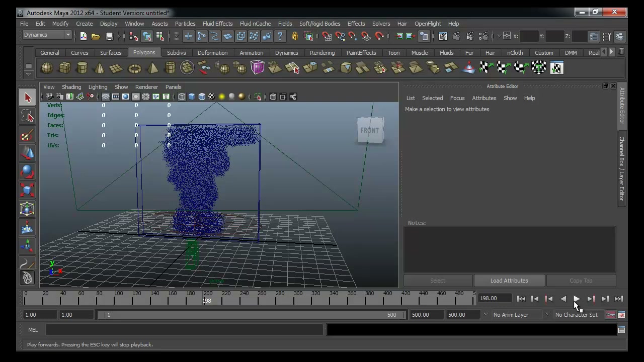644x362 pixels.
Task: Click the yellow lock icon in status line
Action: click(x=295, y=36)
